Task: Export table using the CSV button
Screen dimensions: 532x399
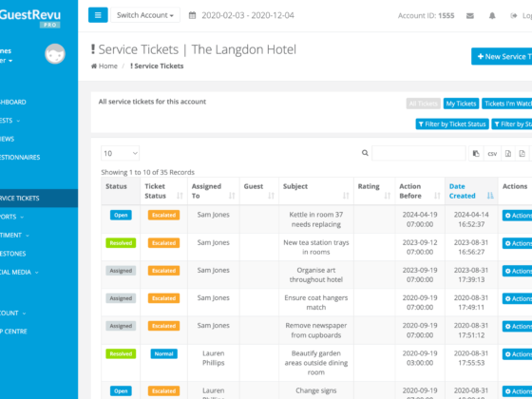Action: [x=492, y=153]
